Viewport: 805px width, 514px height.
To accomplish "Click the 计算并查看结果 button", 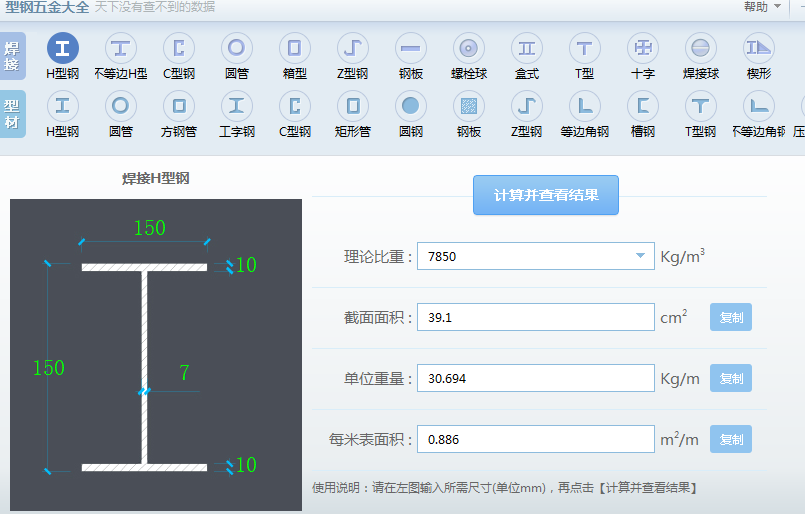I will tap(546, 195).
